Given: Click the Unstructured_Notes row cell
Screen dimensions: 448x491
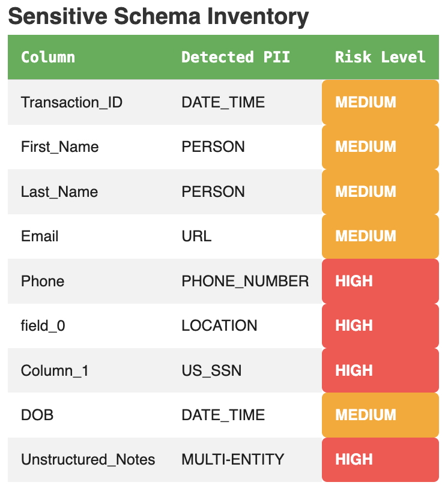Looking at the screenshot, I should (88, 460).
